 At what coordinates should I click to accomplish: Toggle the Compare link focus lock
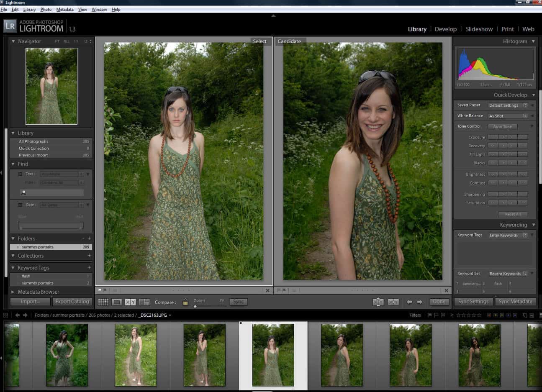tap(185, 302)
